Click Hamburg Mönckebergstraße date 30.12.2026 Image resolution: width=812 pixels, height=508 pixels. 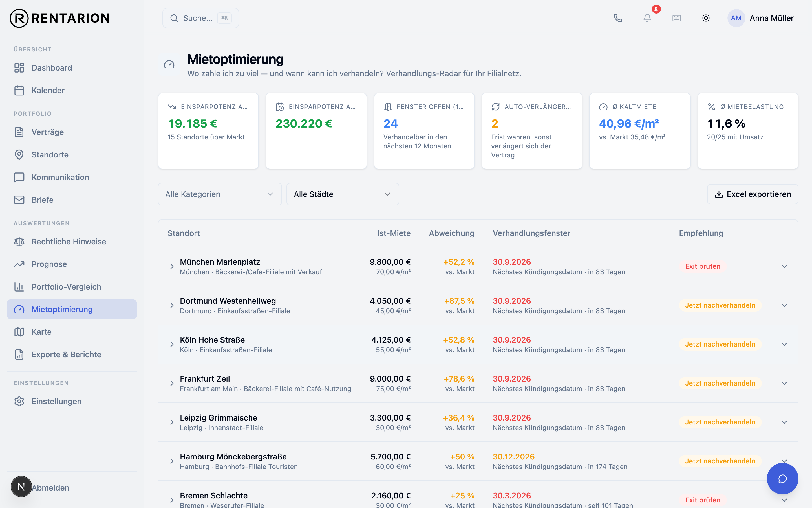513,457
